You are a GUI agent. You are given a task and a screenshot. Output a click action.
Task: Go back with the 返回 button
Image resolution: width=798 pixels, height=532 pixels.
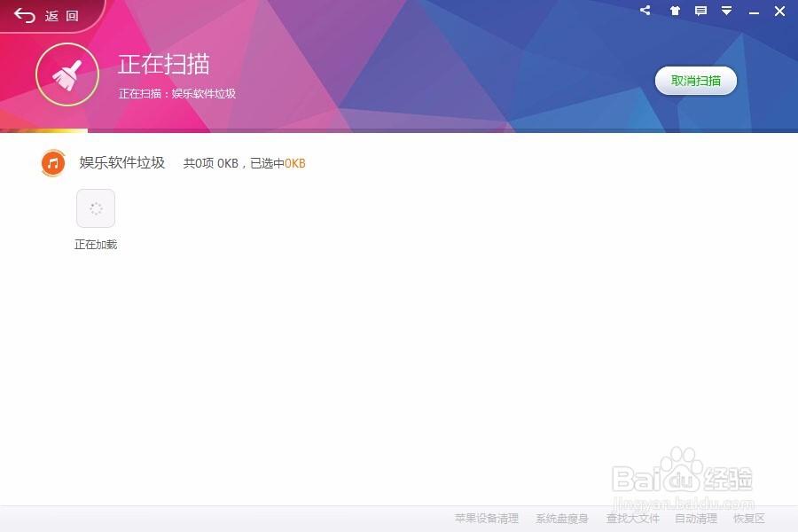coord(46,16)
